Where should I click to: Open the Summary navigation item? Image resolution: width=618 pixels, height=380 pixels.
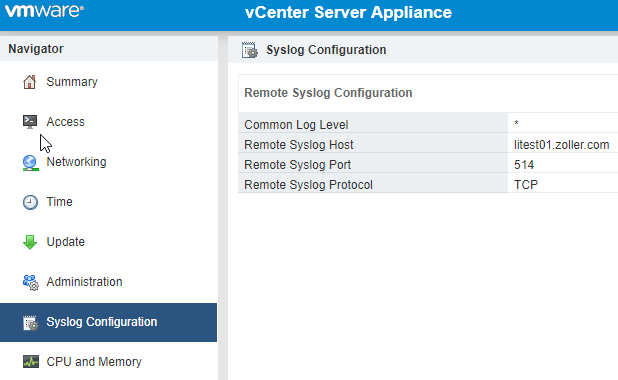(72, 82)
